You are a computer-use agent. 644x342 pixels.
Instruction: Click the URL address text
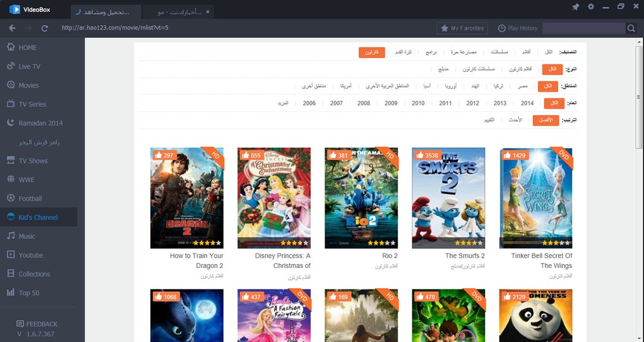pos(115,28)
